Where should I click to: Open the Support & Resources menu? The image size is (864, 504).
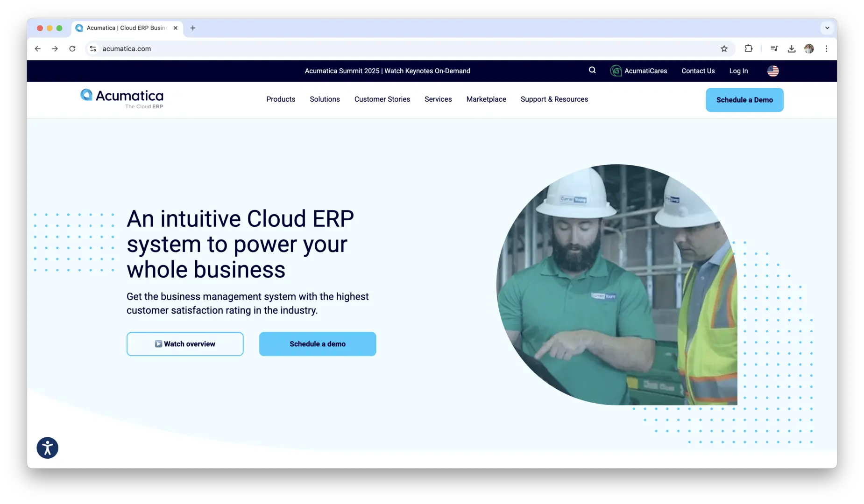coord(554,99)
